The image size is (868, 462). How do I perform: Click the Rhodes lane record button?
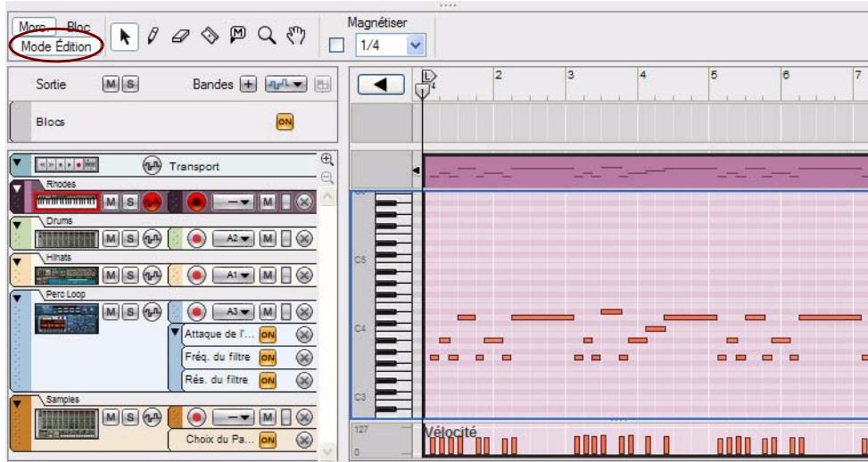[x=195, y=202]
